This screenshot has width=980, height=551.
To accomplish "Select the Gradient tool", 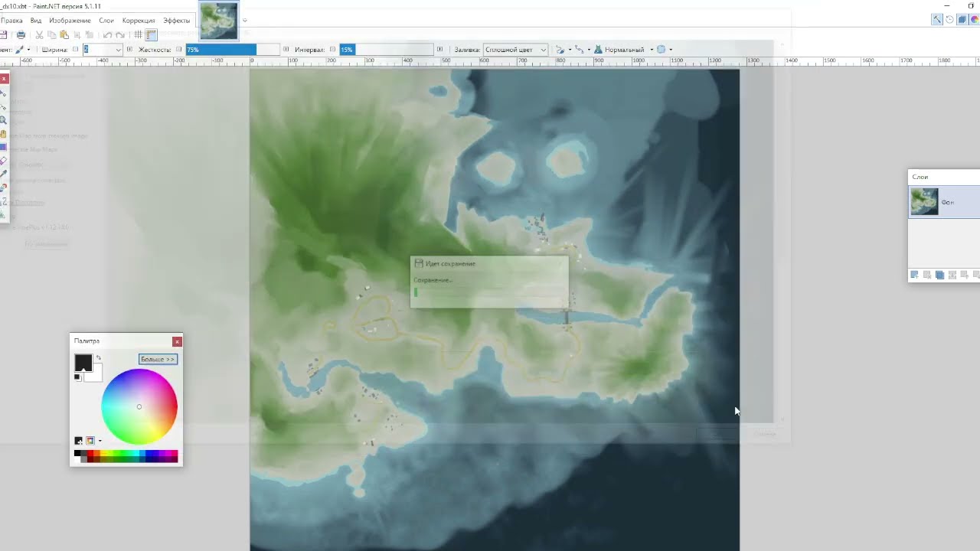I will pos(4,147).
